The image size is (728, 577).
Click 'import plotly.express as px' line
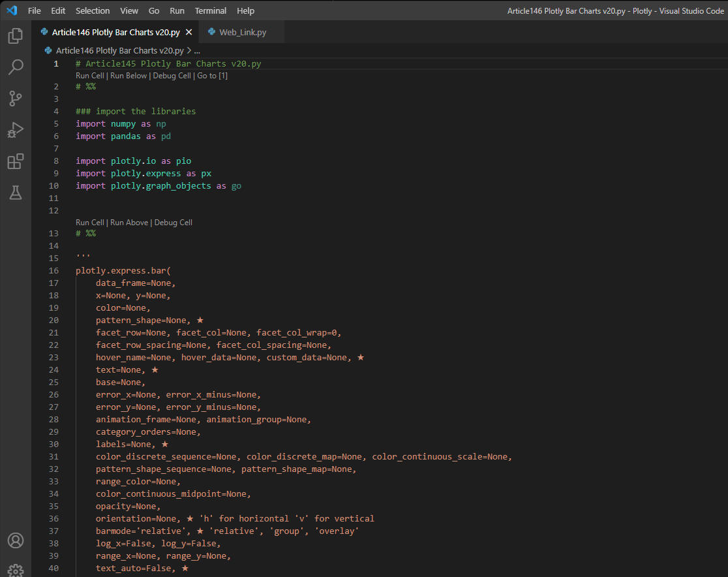coord(144,173)
